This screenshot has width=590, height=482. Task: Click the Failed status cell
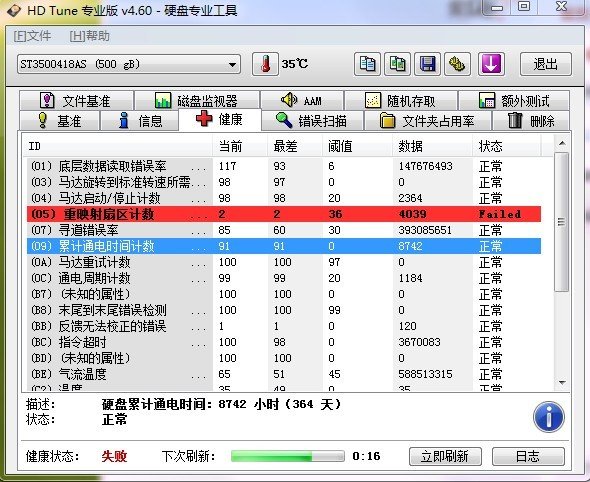coord(500,214)
